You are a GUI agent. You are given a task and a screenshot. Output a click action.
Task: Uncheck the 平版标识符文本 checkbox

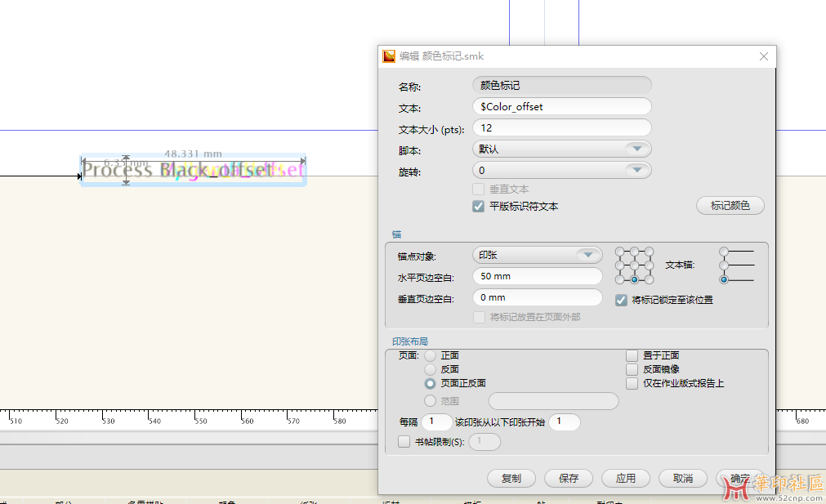coord(478,207)
